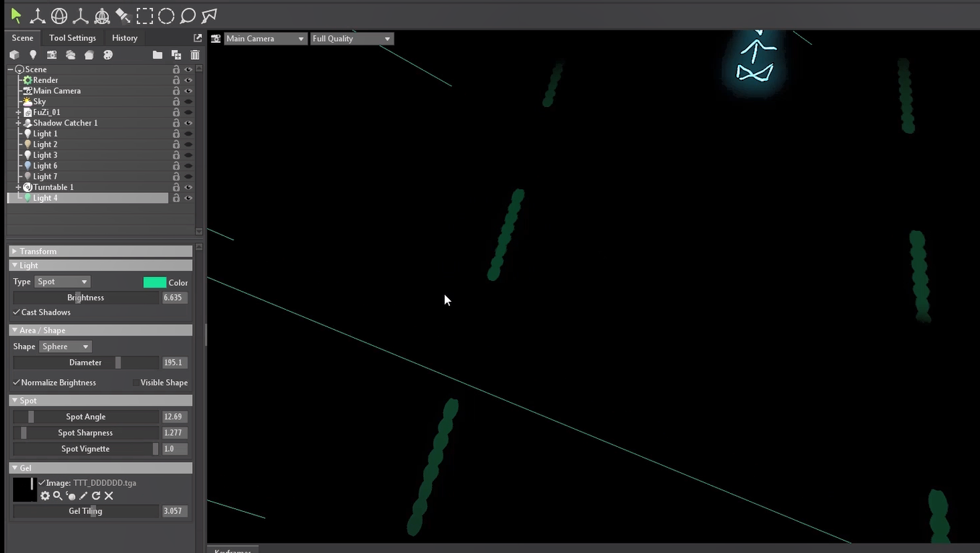Toggle visibility of Light 4

pyautogui.click(x=188, y=198)
